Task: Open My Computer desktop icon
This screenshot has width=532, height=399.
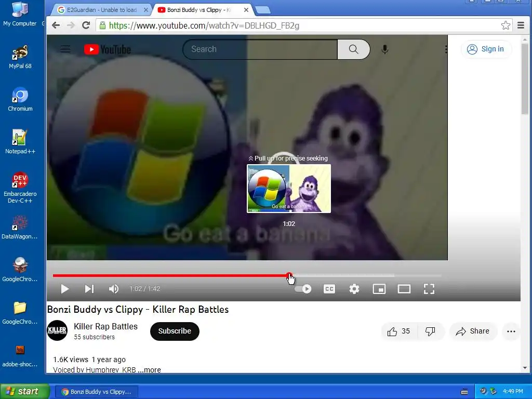Action: pos(20,14)
